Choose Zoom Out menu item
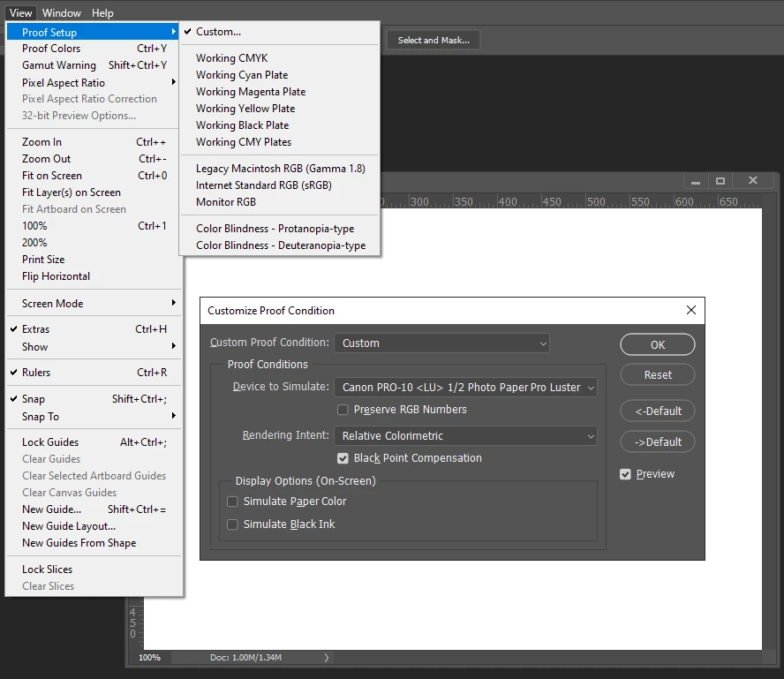The image size is (784, 679). [x=94, y=159]
